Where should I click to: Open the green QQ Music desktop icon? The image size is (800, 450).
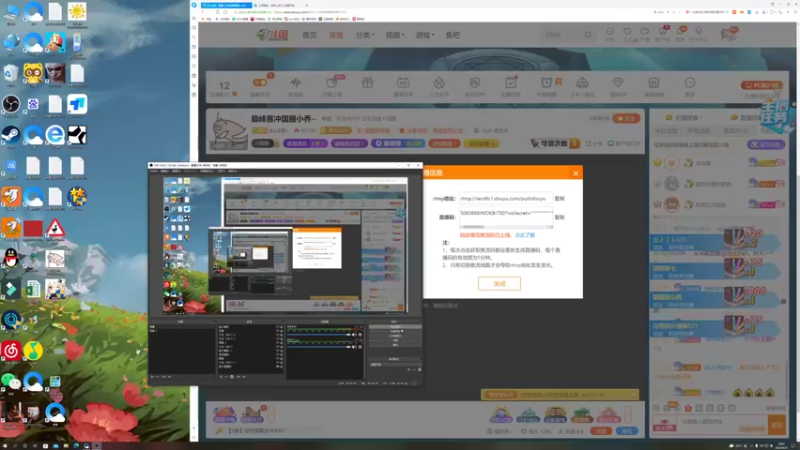(x=33, y=351)
